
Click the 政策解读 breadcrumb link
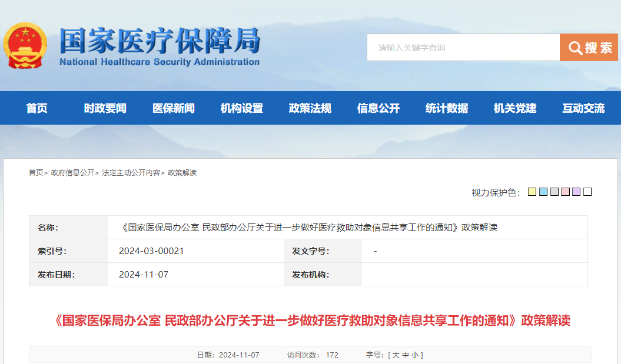(183, 173)
